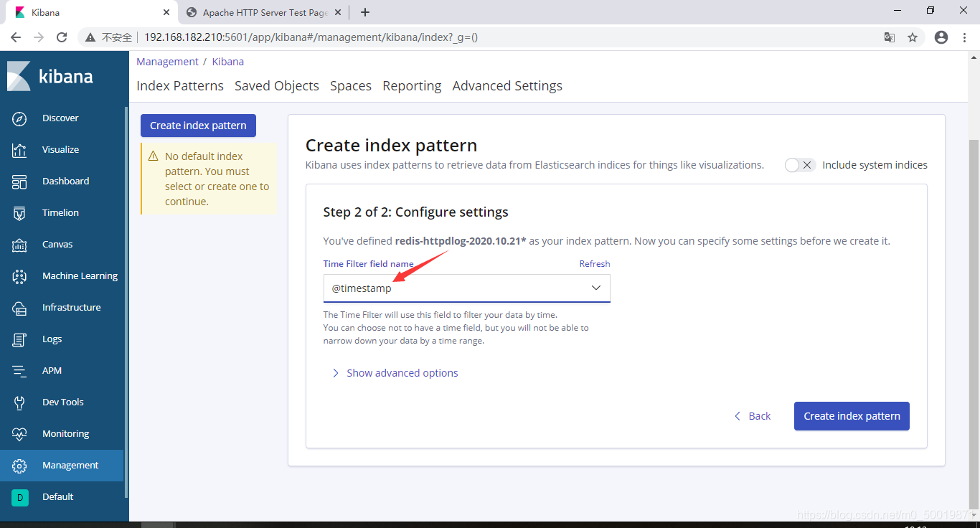The height and width of the screenshot is (528, 980).
Task: Click the Kibana breadcrumb link
Action: click(x=228, y=62)
